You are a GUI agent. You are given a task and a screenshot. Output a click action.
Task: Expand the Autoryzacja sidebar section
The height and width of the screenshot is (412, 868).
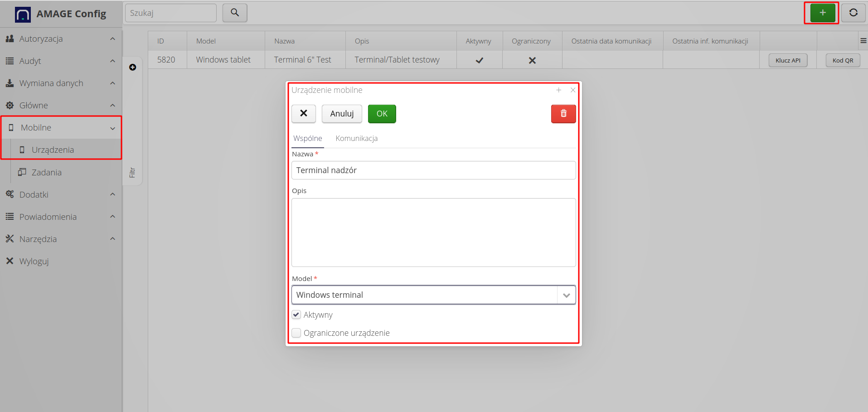tap(61, 39)
